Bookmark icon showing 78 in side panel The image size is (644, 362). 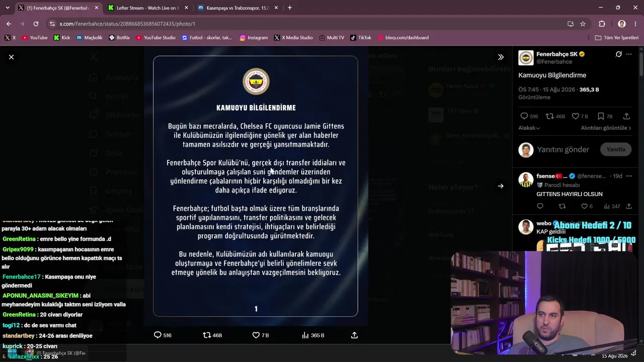601,116
